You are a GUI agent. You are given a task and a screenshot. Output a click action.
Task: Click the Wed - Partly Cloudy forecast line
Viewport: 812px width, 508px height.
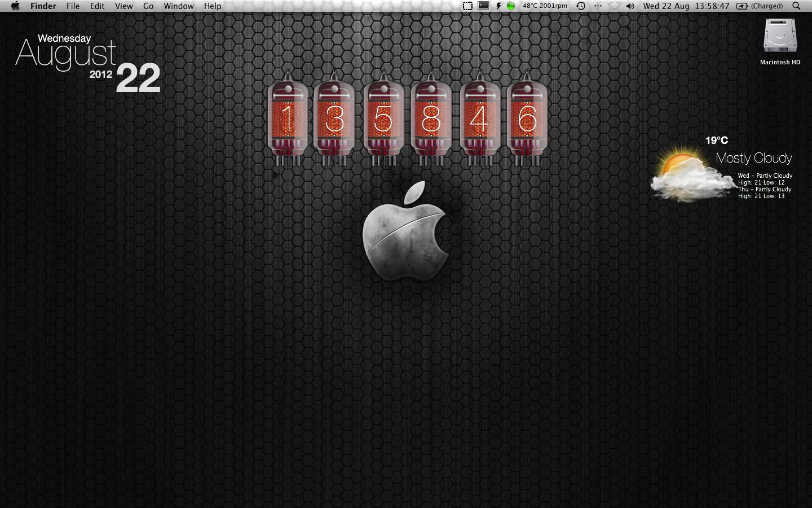(x=765, y=176)
